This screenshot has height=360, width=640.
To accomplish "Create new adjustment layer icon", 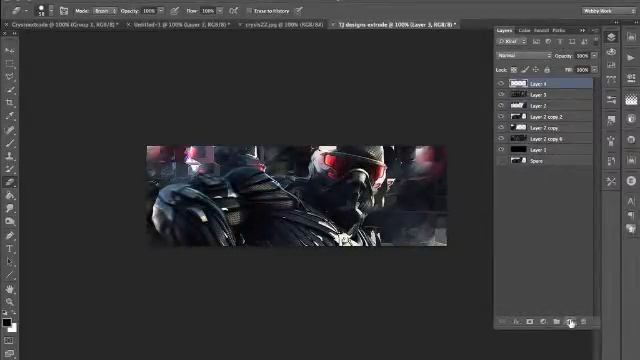I will 543,322.
